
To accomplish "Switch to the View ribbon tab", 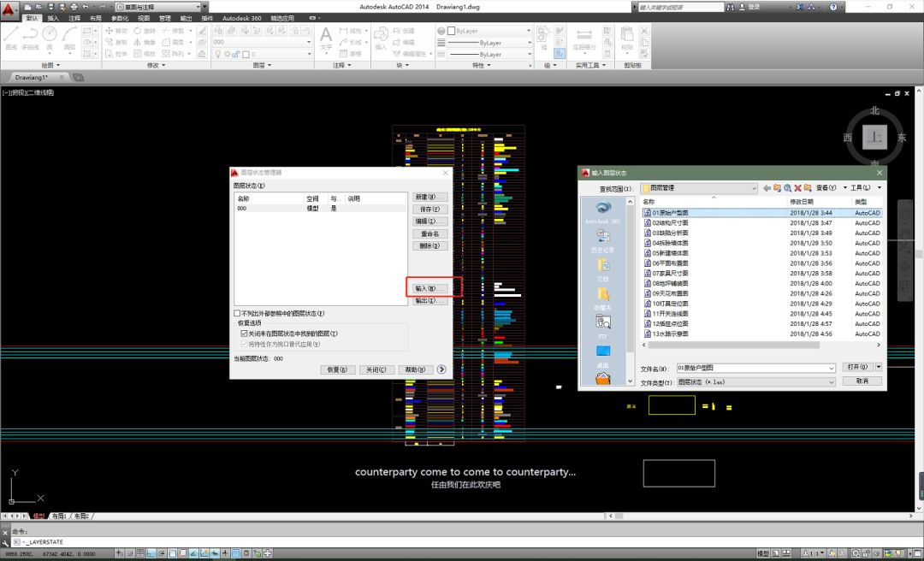I will (x=143, y=18).
